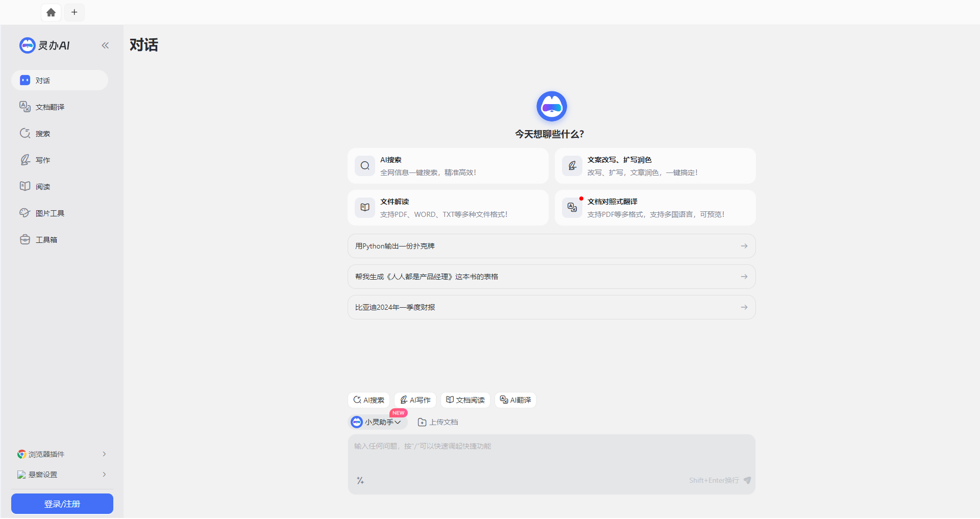The height and width of the screenshot is (519, 980).
Task: Open the 文档对照式翻译 card
Action: [x=655, y=208]
